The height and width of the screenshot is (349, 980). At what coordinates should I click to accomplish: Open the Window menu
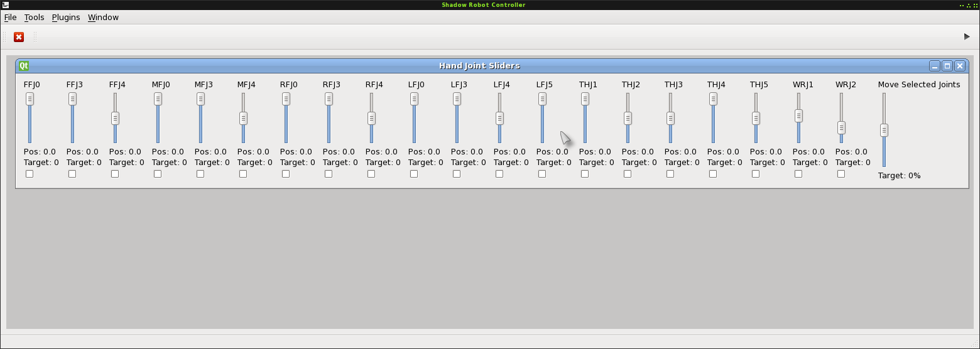pyautogui.click(x=103, y=18)
